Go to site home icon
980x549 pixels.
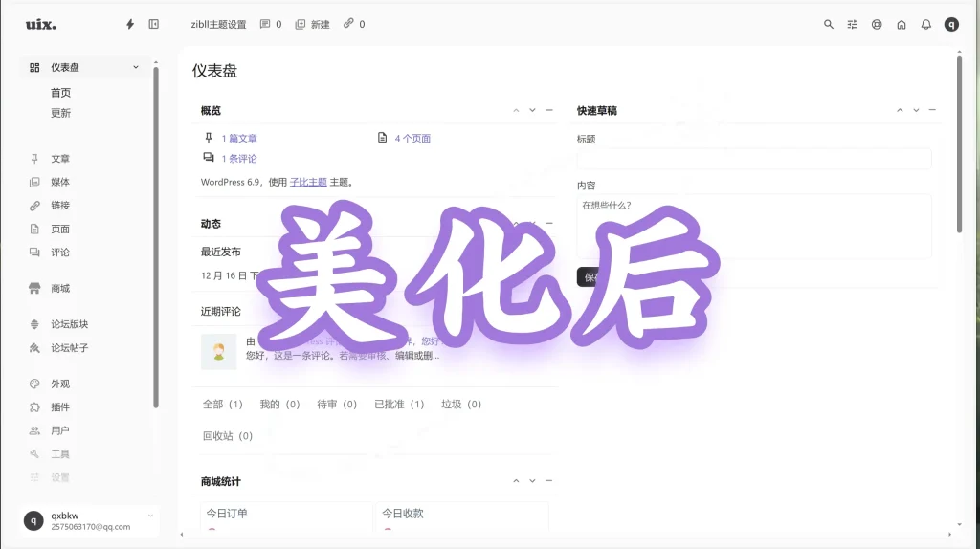click(x=902, y=24)
